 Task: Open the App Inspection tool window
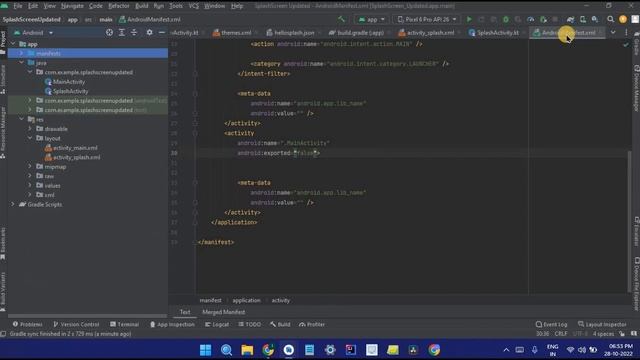[172, 324]
